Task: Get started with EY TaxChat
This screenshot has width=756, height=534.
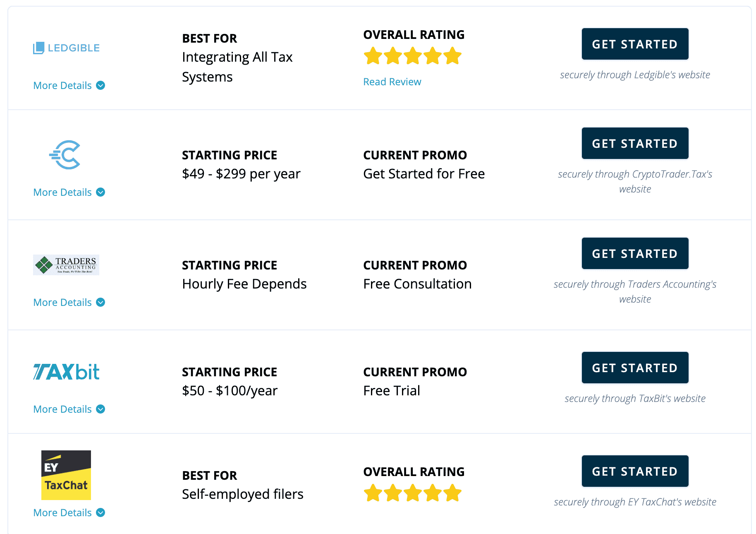Action: [635, 471]
